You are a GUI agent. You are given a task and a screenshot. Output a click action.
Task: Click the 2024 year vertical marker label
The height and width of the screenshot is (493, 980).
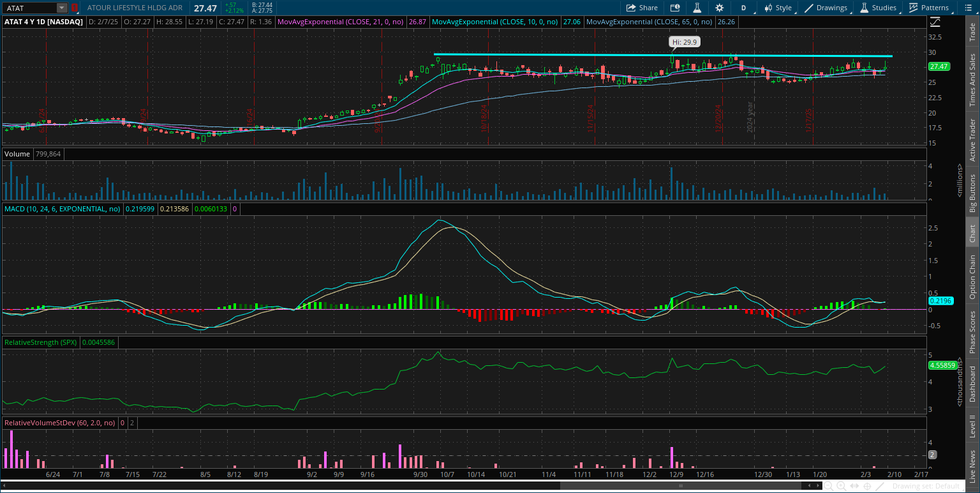point(750,116)
